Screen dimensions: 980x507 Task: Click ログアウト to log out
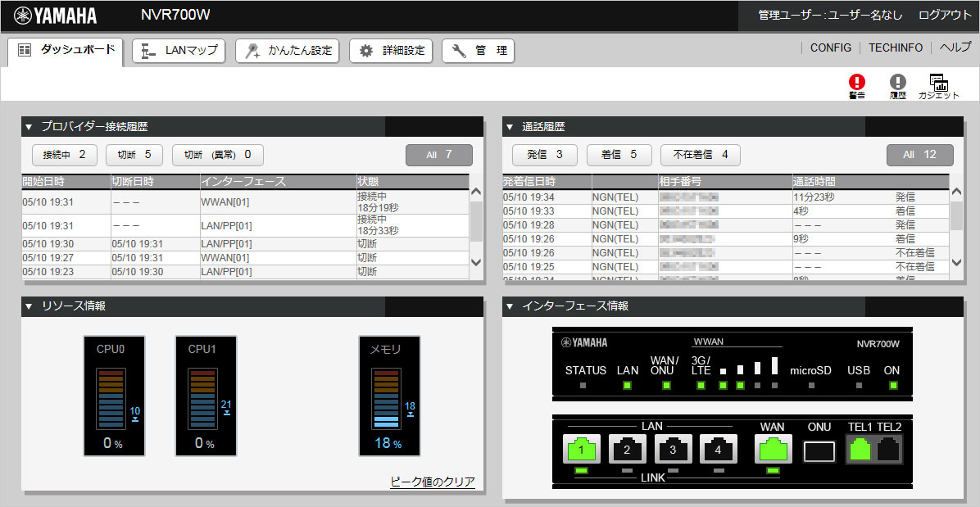945,16
